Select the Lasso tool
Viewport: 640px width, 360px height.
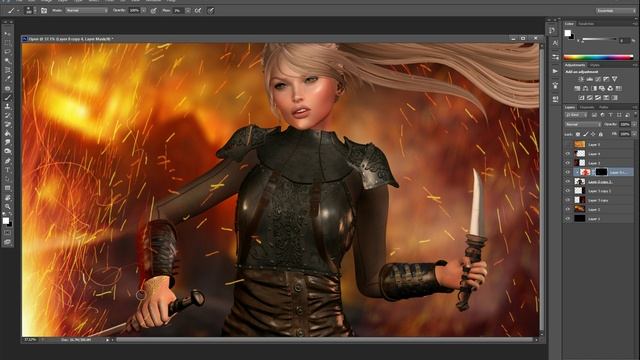pyautogui.click(x=7, y=52)
